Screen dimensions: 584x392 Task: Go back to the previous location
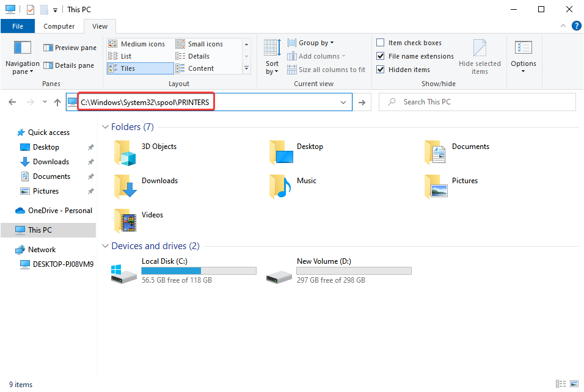coord(12,102)
